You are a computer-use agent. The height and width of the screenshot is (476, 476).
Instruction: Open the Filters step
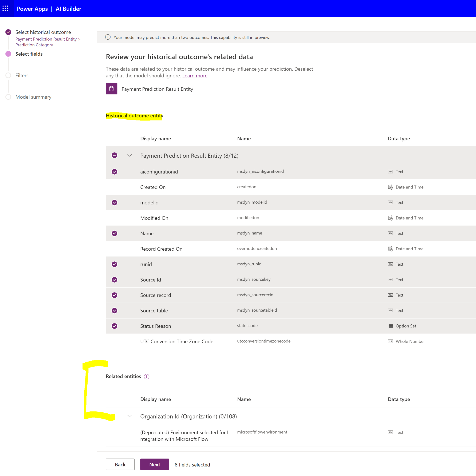(22, 75)
